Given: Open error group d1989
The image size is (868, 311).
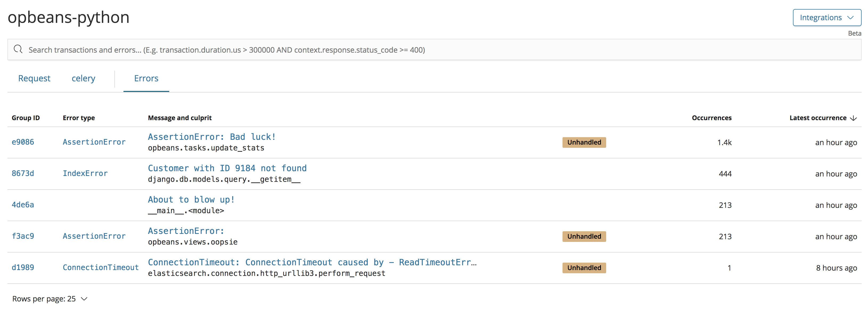Looking at the screenshot, I should (x=23, y=267).
